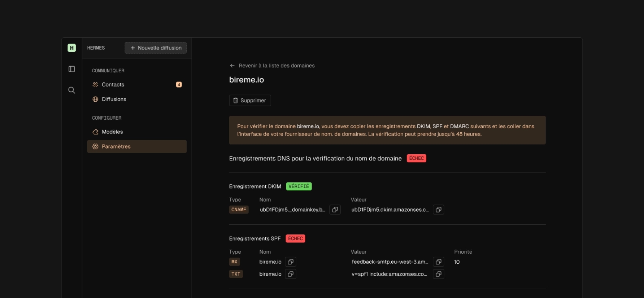Open search with magnifier icon
This screenshot has width=644, height=298.
point(72,90)
